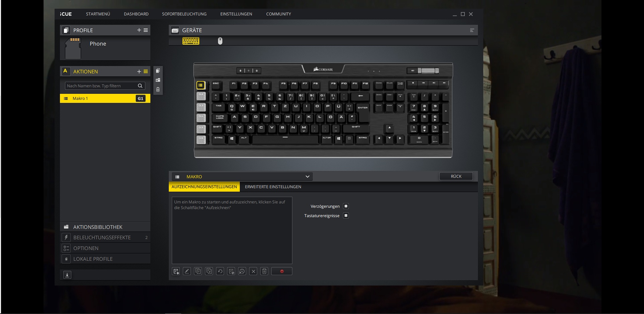
Task: Click the pencil edit icon under the macro box
Action: (187, 271)
